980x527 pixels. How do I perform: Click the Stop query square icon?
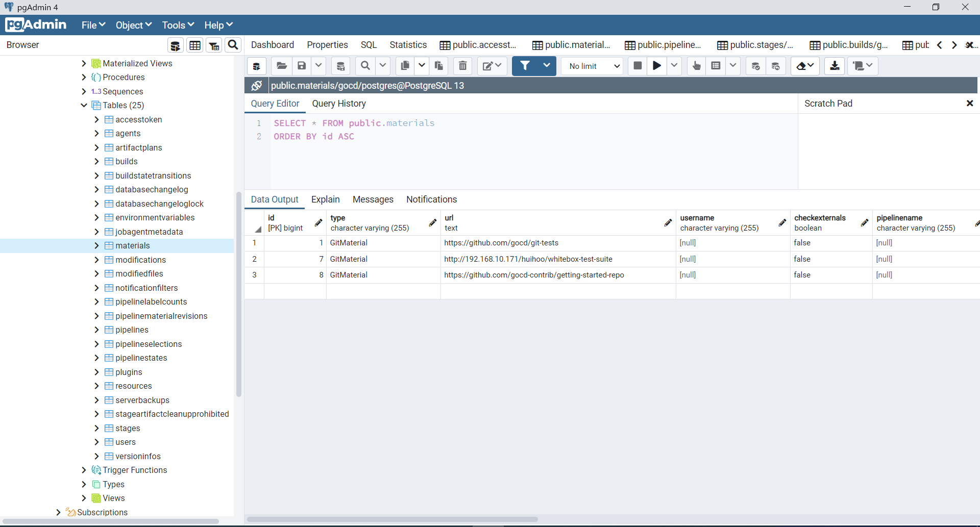pos(638,66)
